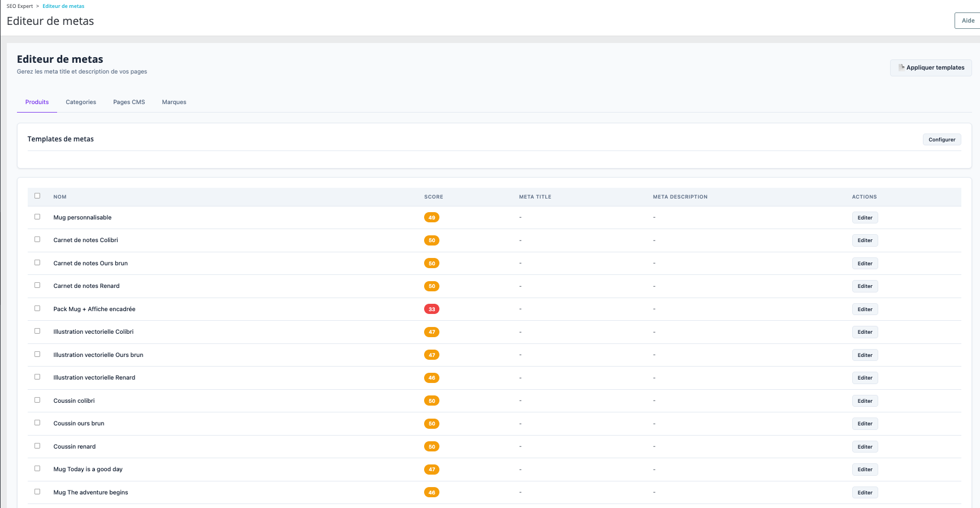
Task: Open the Pages CMS tab
Action: pyautogui.click(x=129, y=102)
